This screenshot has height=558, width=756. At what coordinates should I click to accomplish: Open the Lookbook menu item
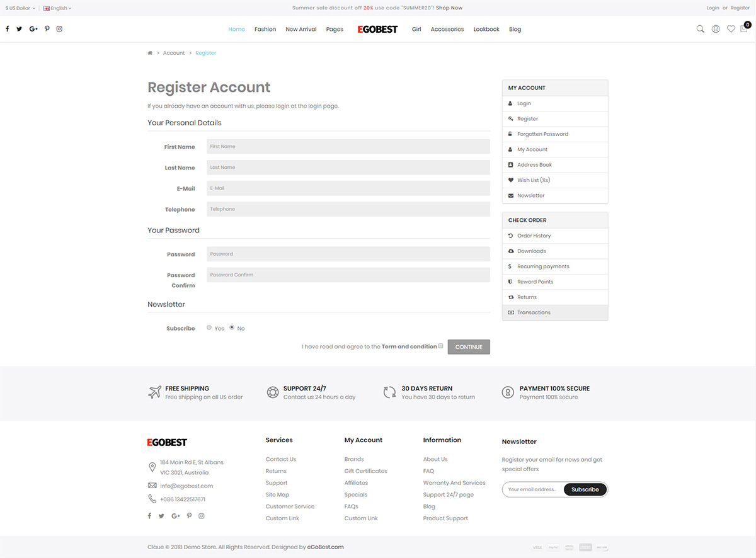tap(486, 30)
